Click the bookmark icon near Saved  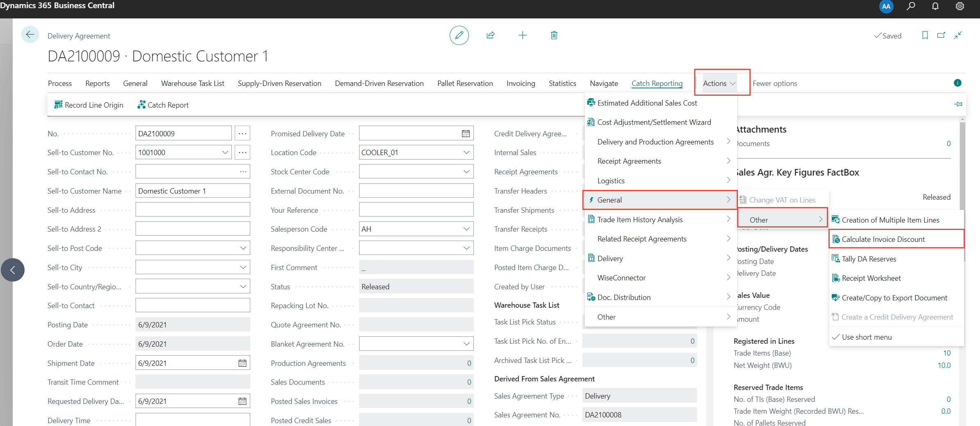[925, 36]
